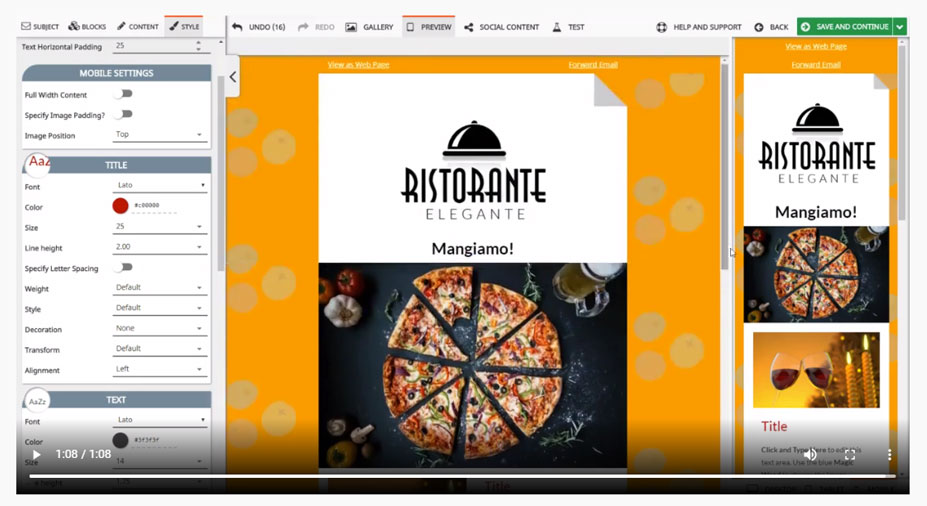Click View as Web Page in center preview

tap(358, 64)
